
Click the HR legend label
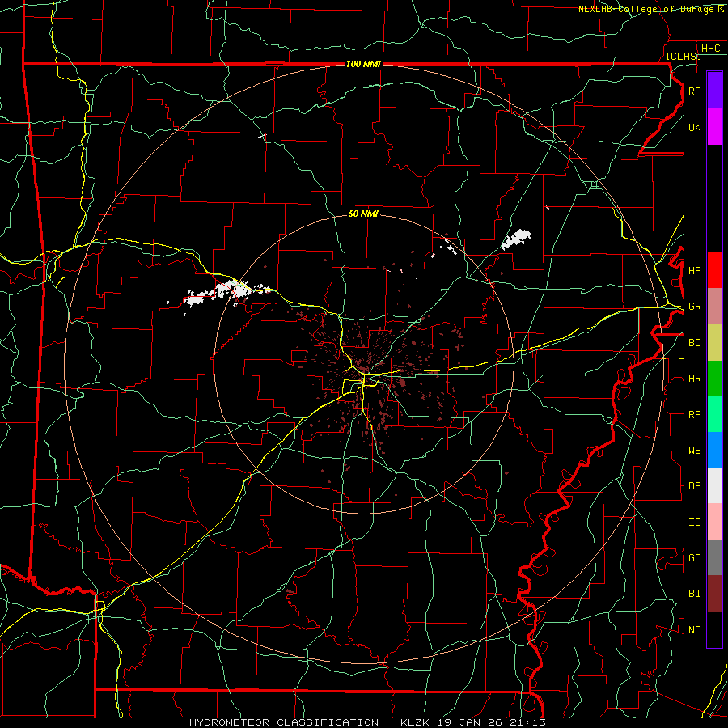[694, 379]
